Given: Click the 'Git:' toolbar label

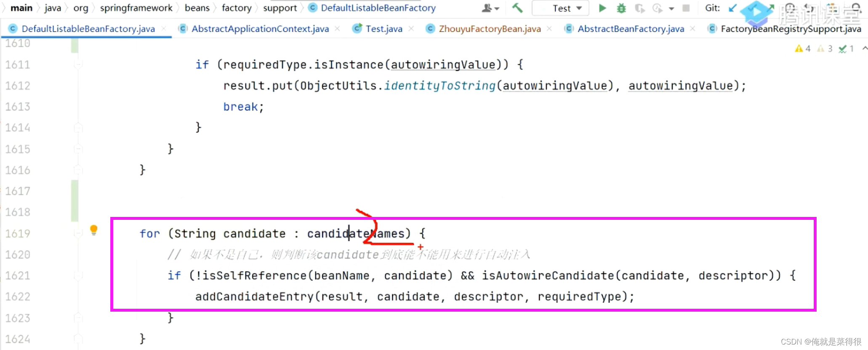Looking at the screenshot, I should point(712,8).
